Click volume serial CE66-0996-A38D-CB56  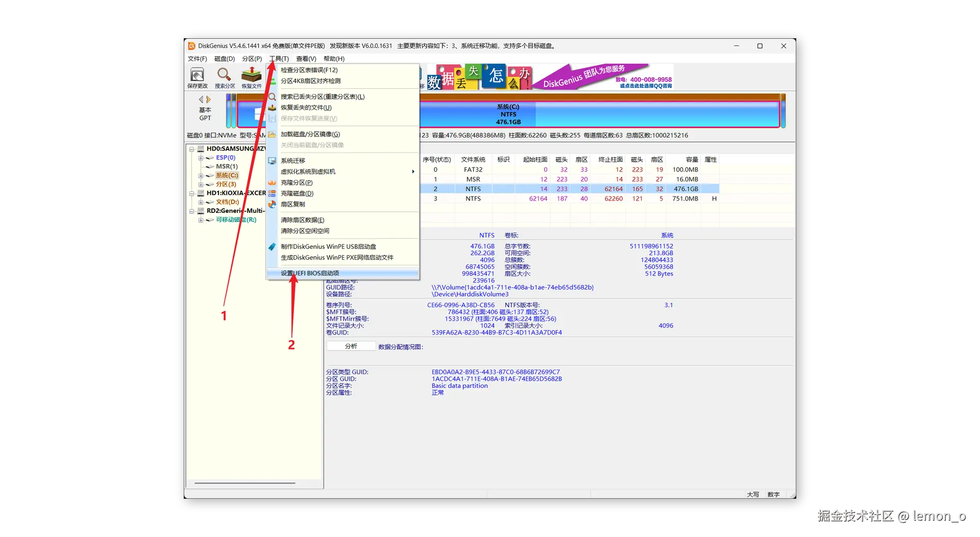[461, 305]
